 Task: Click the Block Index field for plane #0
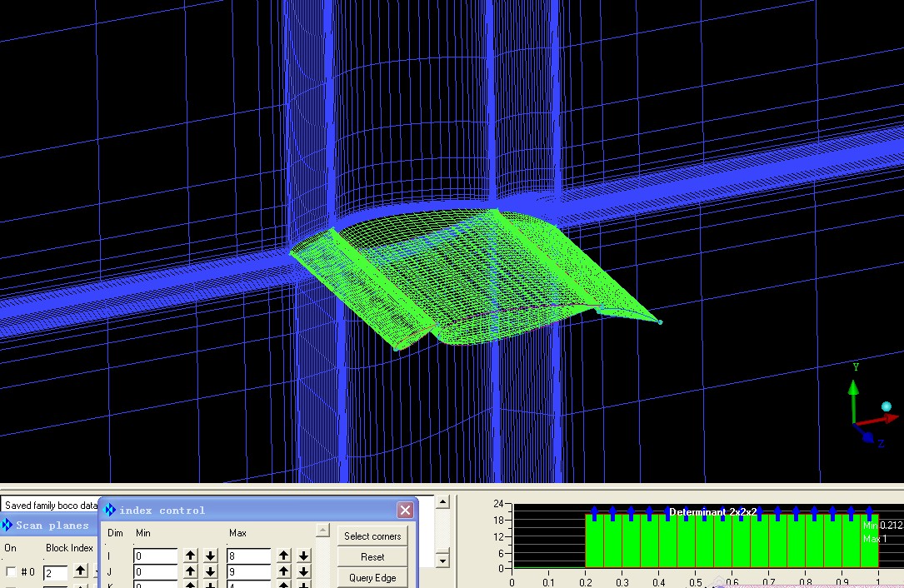[55, 573]
